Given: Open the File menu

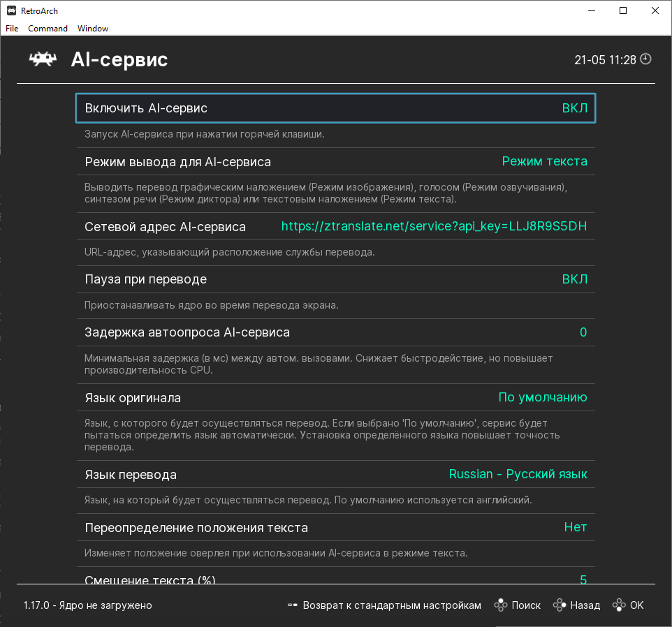Looking at the screenshot, I should pos(12,28).
